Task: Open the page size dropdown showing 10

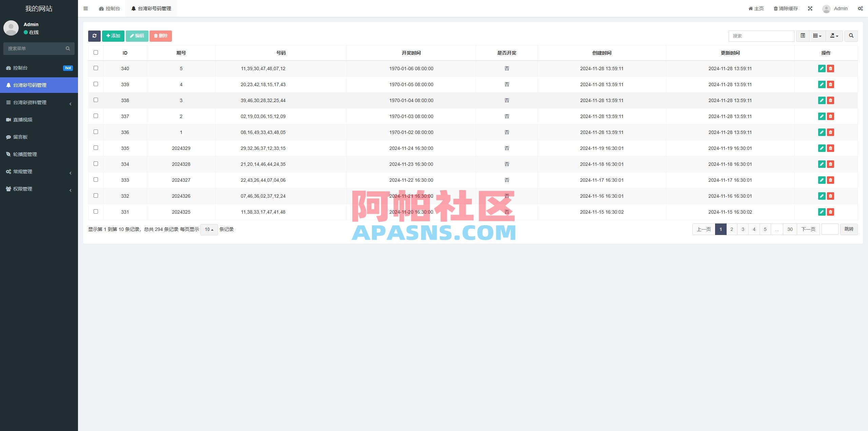Action: 209,229
